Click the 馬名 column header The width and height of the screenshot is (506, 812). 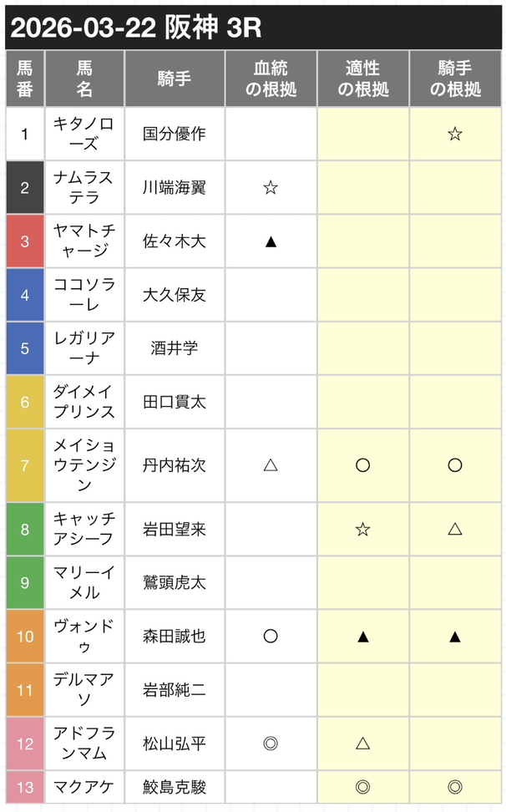(84, 79)
